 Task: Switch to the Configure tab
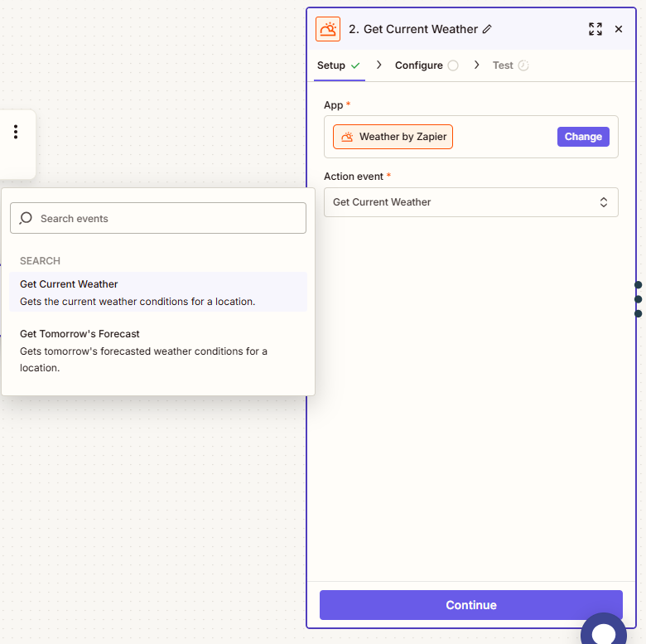click(x=418, y=65)
